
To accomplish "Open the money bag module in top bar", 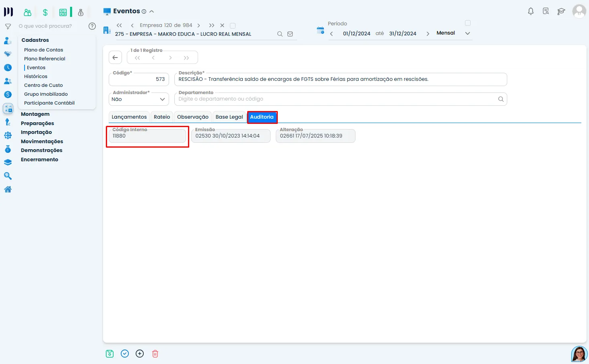I will coord(81,12).
